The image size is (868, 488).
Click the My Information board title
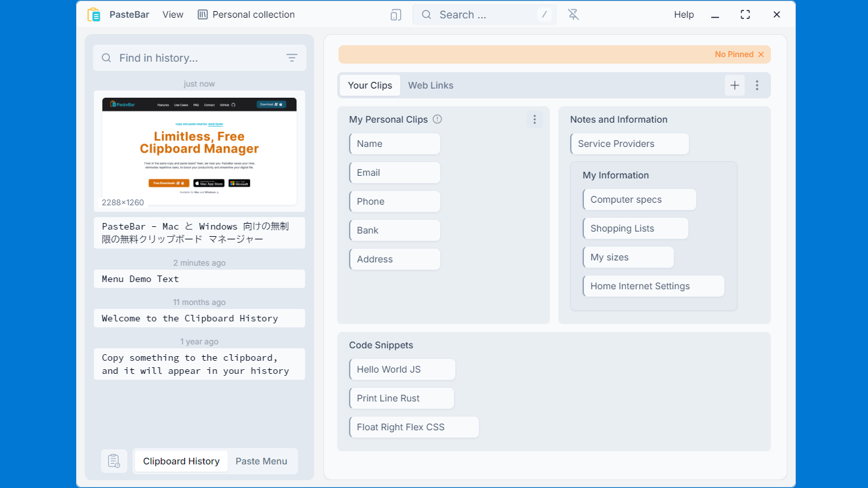[x=615, y=175]
